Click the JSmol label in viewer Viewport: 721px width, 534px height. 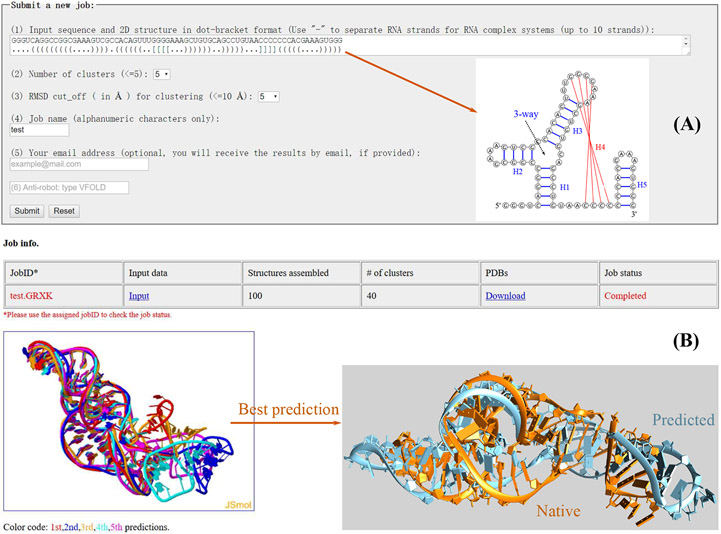[238, 505]
